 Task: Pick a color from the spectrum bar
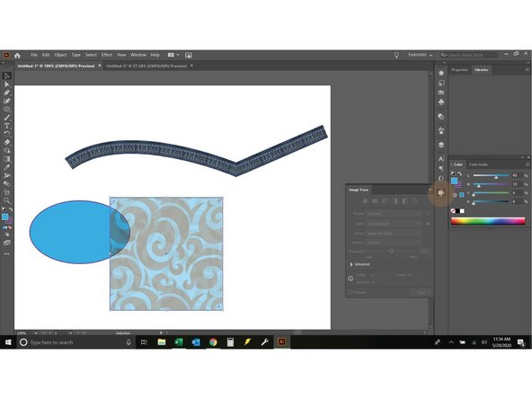[x=488, y=221]
